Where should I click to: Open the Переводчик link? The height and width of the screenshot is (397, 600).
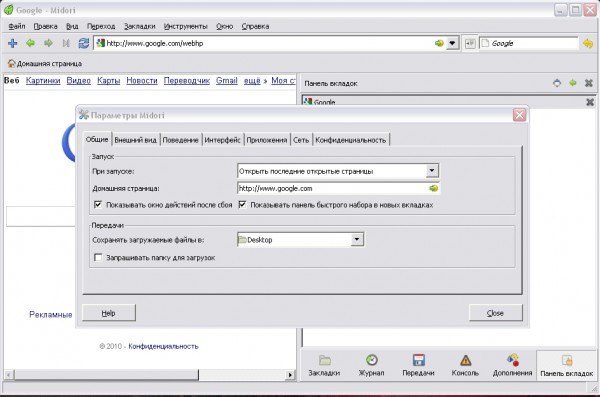187,81
